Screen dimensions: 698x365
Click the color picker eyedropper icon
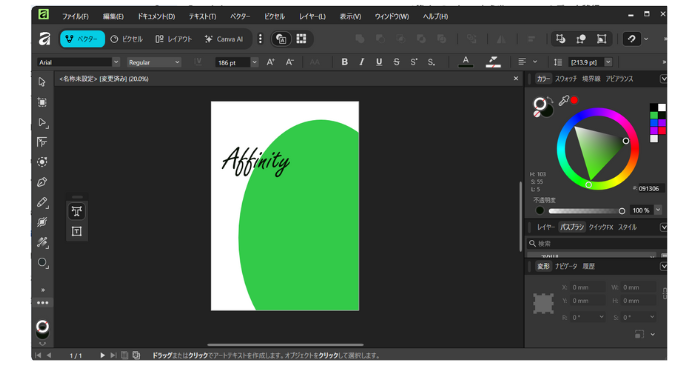pos(564,101)
